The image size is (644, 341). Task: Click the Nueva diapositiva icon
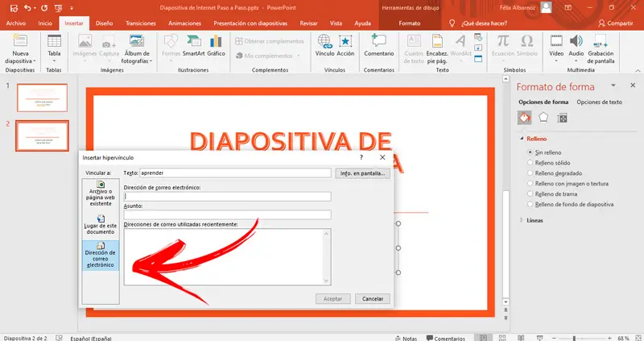point(19,41)
